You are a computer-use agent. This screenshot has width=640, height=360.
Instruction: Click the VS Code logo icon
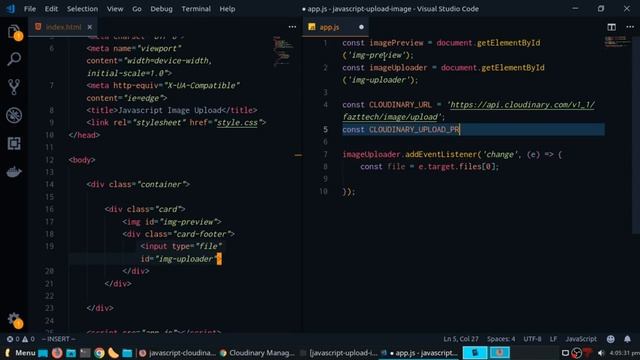point(10,9)
